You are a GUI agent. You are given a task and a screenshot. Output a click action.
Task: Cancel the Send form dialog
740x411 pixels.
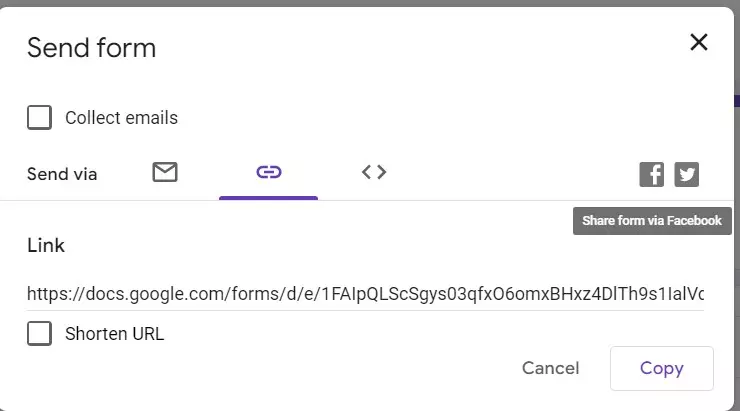pos(550,368)
